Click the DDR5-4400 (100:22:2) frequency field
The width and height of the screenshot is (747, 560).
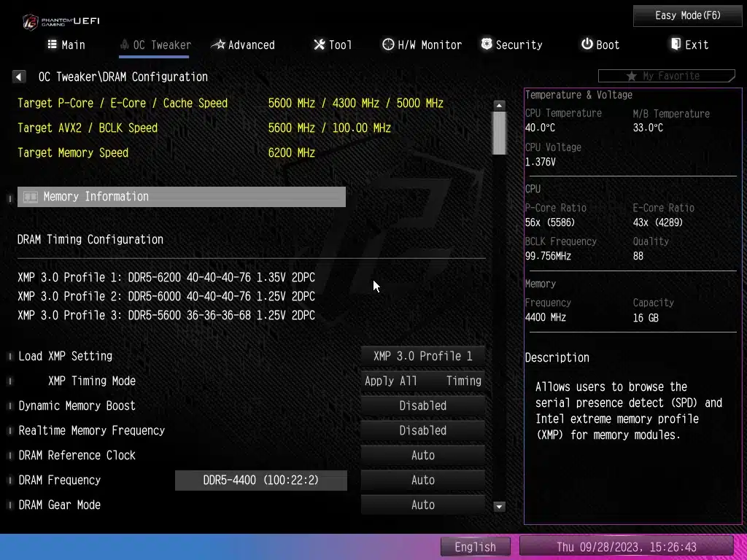click(261, 480)
